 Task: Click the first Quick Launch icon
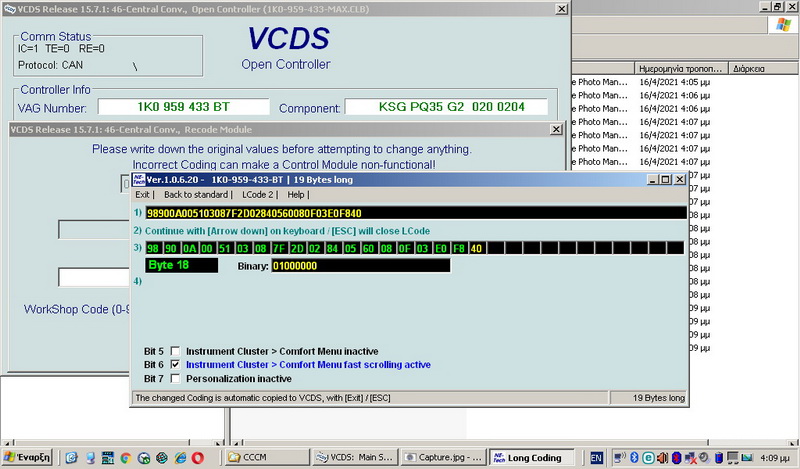click(x=71, y=458)
